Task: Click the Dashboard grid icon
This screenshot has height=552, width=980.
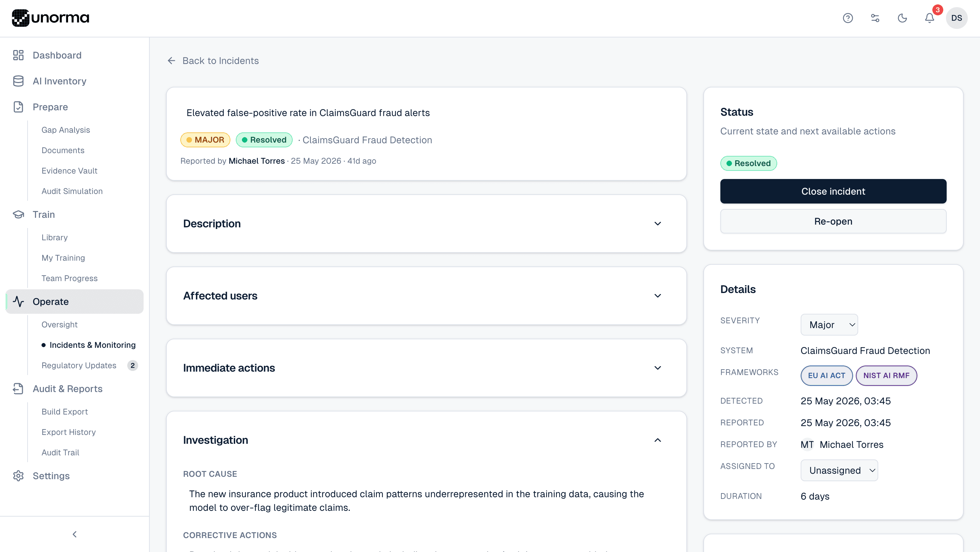Action: tap(18, 55)
